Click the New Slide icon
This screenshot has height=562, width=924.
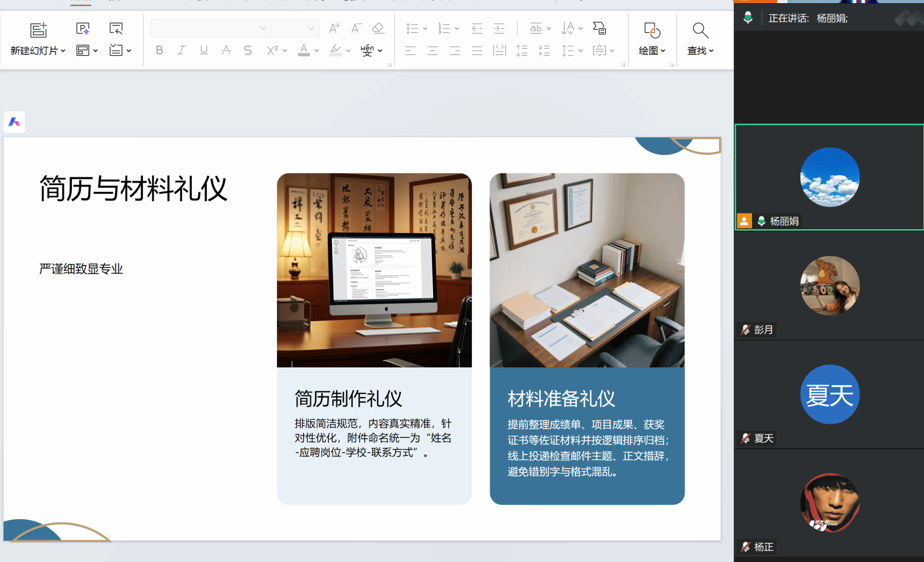38,30
